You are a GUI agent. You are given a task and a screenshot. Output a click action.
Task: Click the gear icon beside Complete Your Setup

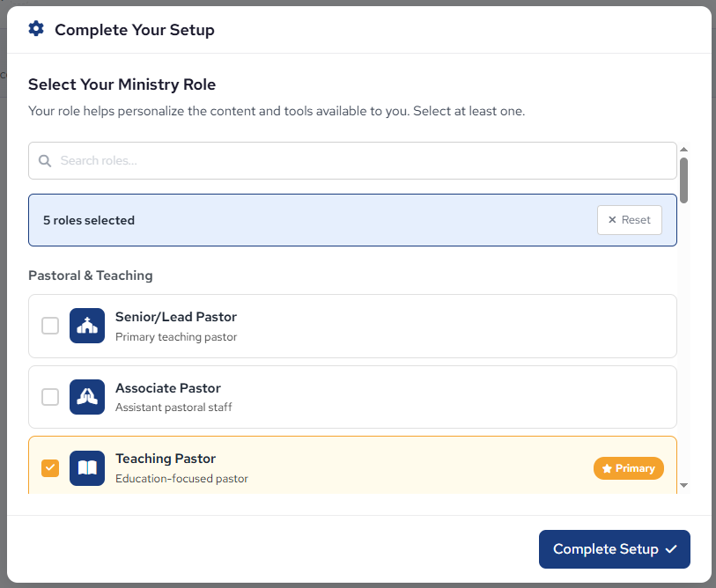pyautogui.click(x=36, y=29)
